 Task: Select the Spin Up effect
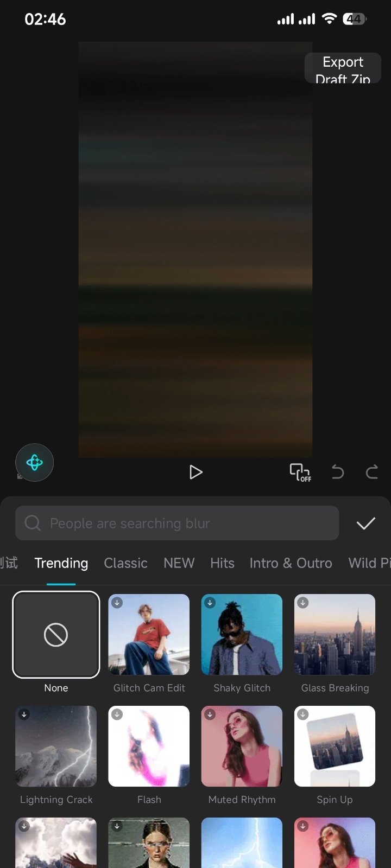335,746
